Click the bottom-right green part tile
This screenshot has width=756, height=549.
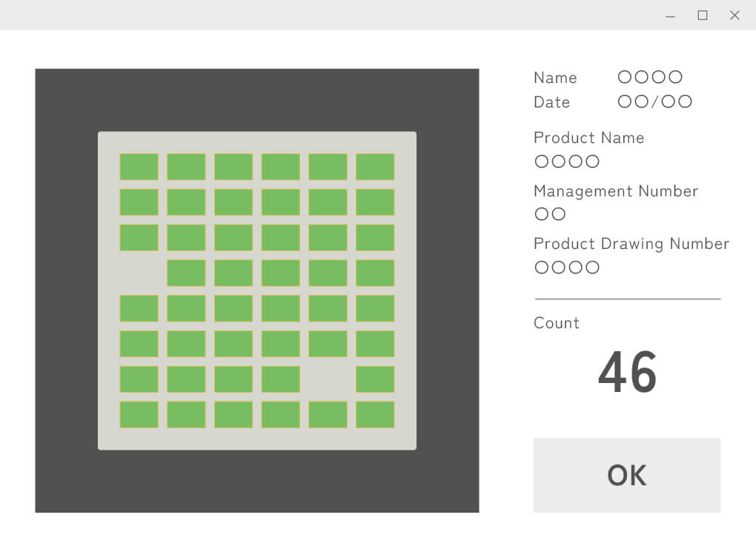pos(375,415)
